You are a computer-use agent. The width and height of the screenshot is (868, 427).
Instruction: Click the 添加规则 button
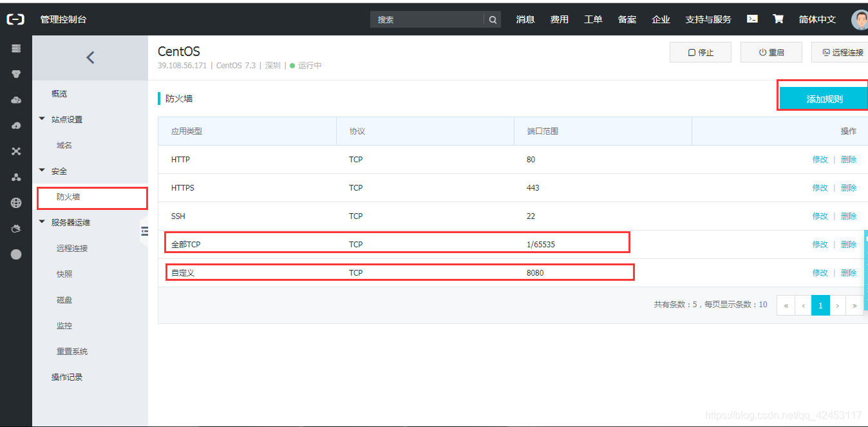(824, 99)
